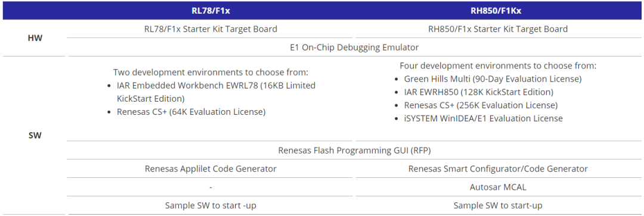Click Two development environments heading text
Screen dimensions: 644x216
210,73
